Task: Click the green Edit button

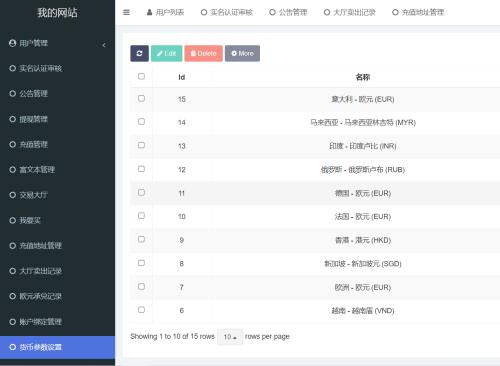Action: (x=166, y=53)
